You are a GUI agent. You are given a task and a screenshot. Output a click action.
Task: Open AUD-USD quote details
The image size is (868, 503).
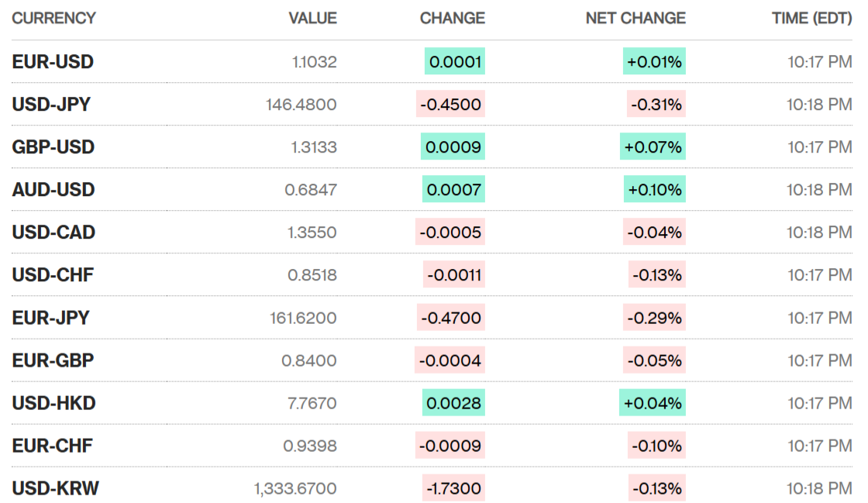[53, 190]
